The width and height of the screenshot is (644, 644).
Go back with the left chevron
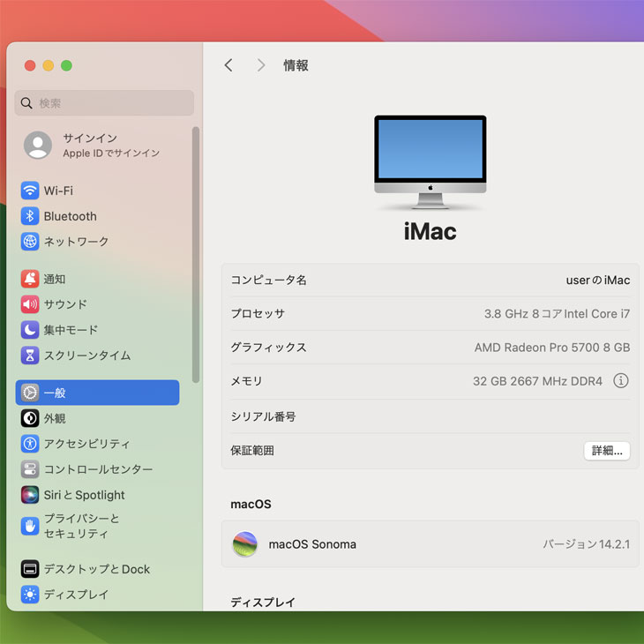click(x=228, y=65)
